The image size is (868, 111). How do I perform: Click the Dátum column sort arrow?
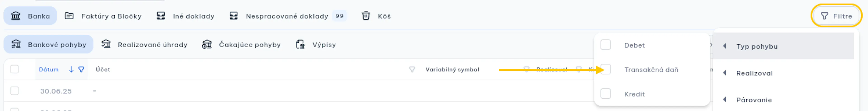tap(71, 70)
